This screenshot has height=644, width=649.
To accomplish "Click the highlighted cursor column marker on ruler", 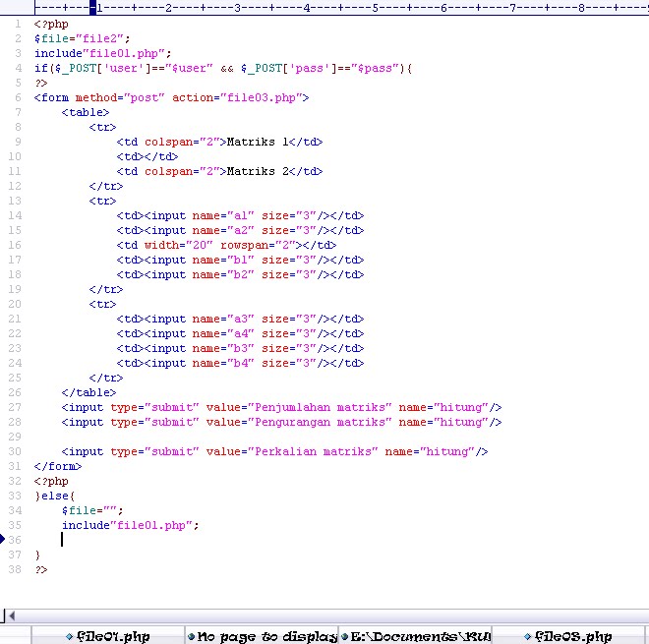I will pos(92,8).
